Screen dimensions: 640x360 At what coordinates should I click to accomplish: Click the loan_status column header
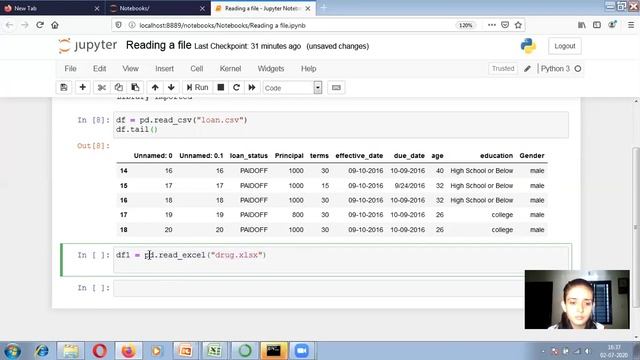point(249,156)
